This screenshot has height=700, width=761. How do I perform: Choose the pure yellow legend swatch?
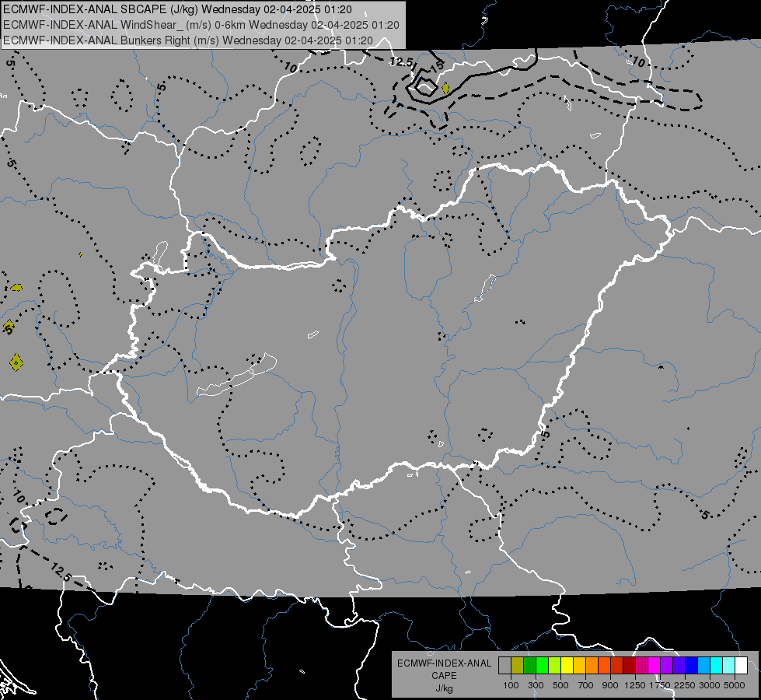tap(567, 666)
